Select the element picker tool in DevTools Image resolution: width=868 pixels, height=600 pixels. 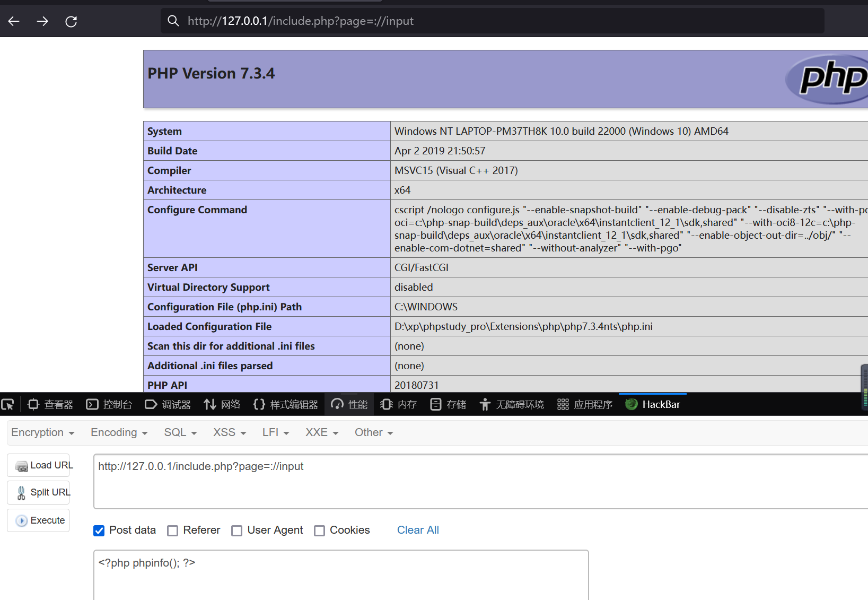[8, 404]
